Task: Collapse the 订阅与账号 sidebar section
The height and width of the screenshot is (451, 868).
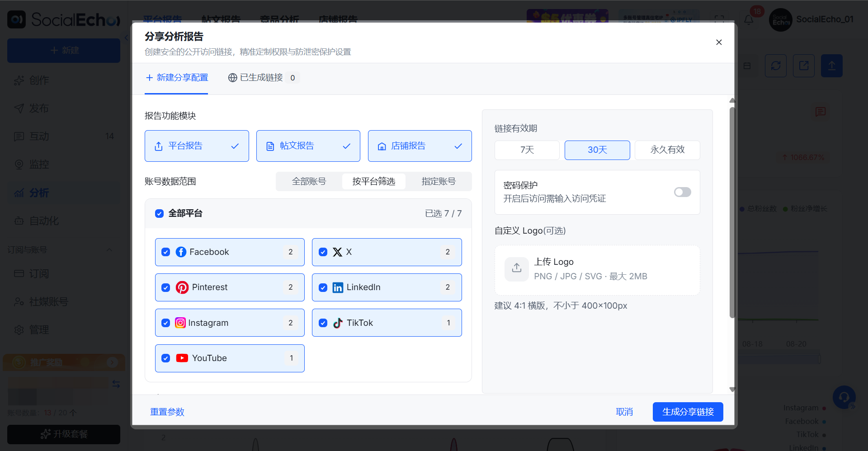Action: 109,250
